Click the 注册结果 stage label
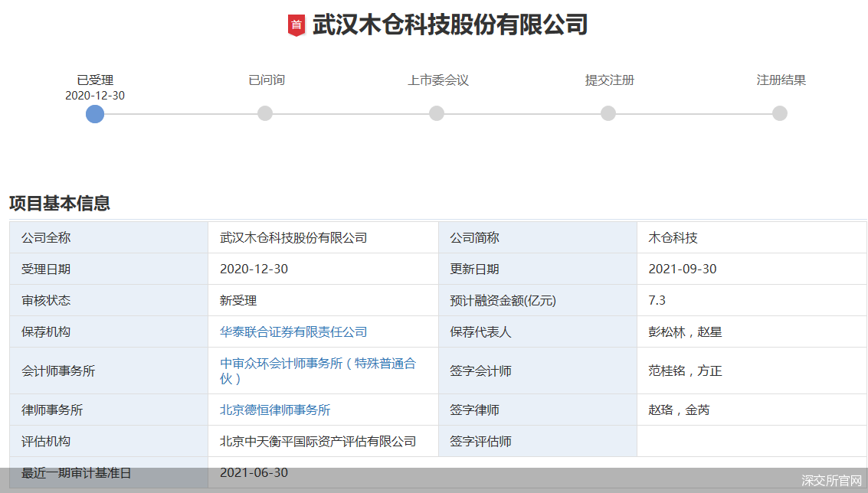The image size is (868, 493). pyautogui.click(x=781, y=80)
